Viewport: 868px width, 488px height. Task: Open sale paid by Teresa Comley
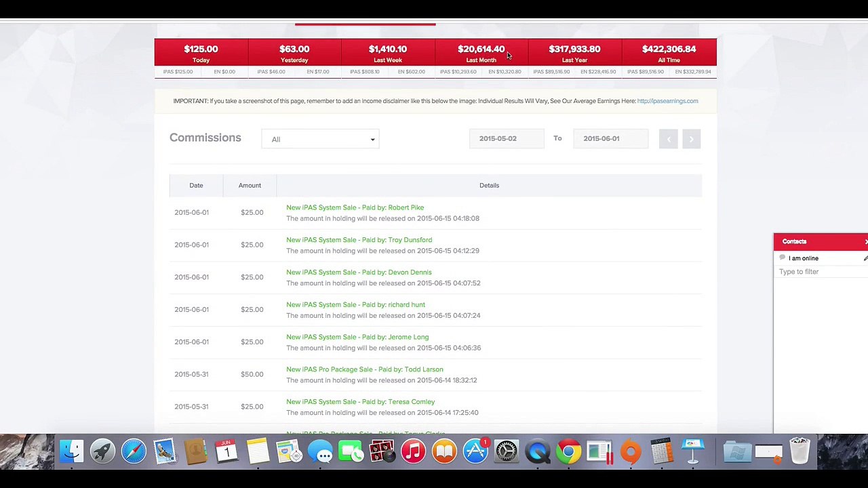pyautogui.click(x=360, y=402)
